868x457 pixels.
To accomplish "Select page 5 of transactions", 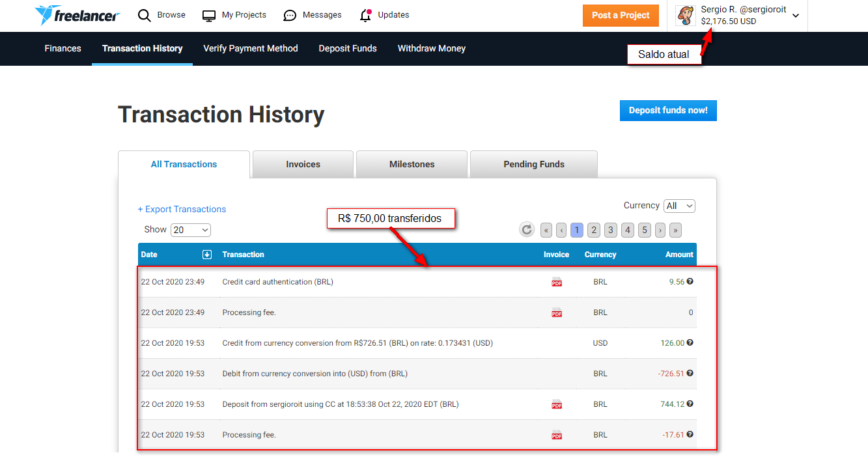I will click(x=645, y=230).
